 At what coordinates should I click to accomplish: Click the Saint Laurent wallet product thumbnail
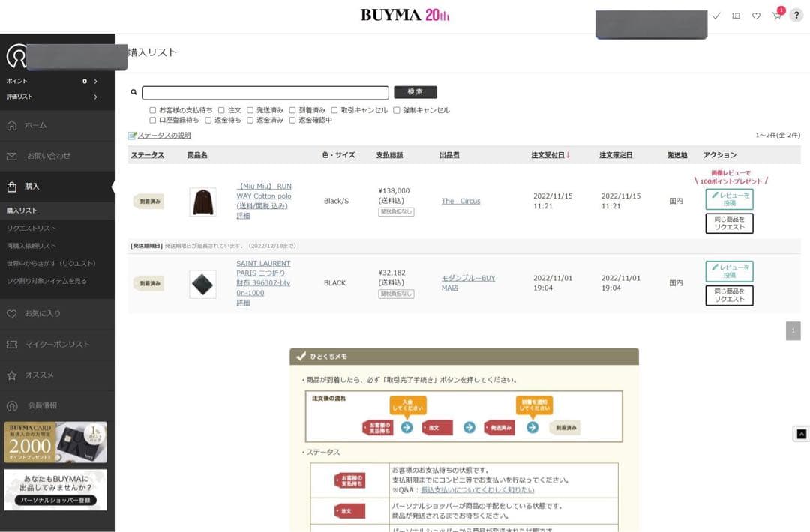(202, 284)
